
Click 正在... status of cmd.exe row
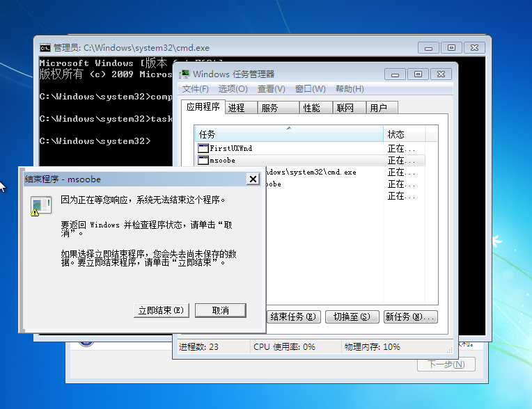[401, 172]
